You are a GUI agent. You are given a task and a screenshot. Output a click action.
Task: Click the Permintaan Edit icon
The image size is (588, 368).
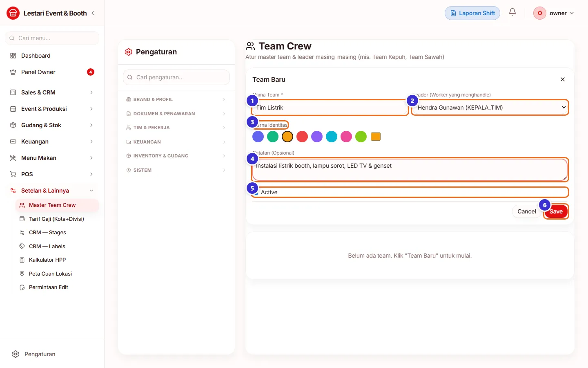coord(22,287)
